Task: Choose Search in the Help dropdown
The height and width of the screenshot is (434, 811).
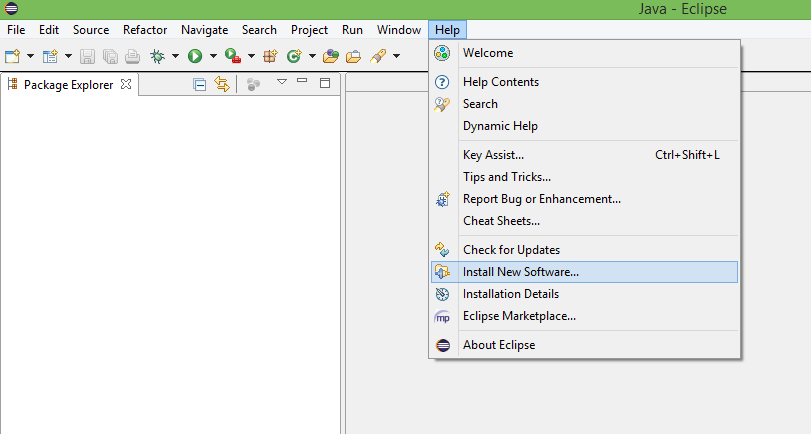Action: [x=584, y=104]
